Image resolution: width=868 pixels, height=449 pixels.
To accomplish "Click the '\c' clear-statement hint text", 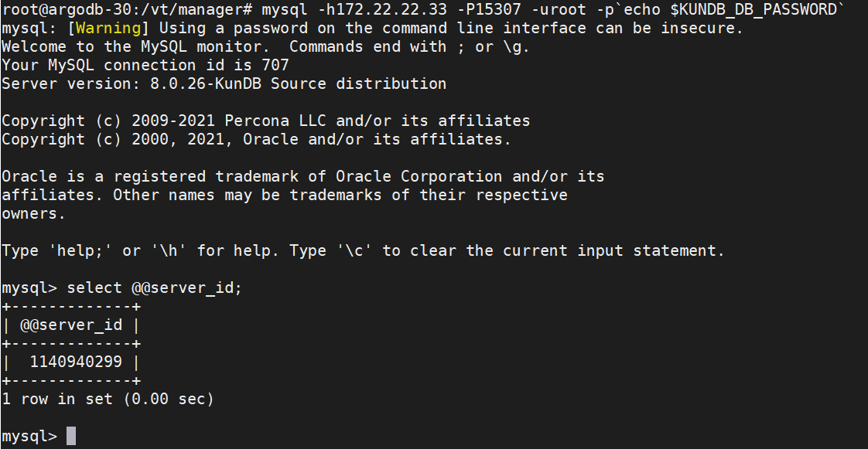I will pyautogui.click(x=360, y=251).
